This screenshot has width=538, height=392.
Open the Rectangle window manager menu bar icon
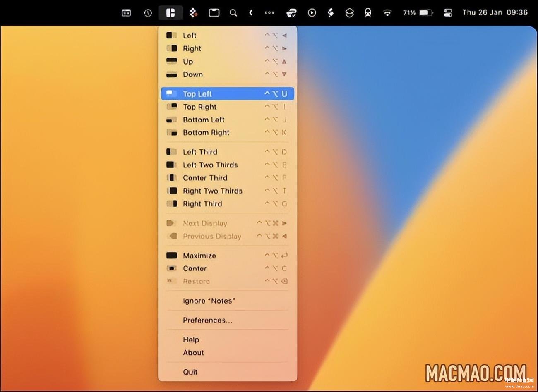click(x=171, y=13)
